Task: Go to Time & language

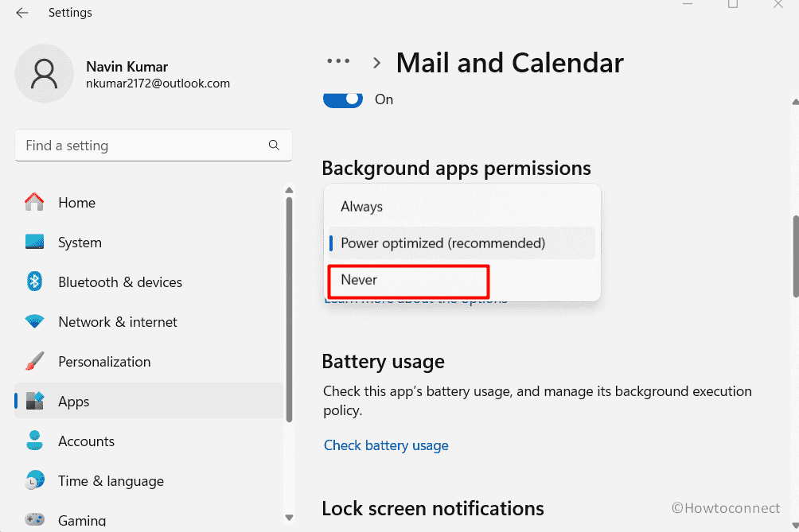Action: [149, 480]
